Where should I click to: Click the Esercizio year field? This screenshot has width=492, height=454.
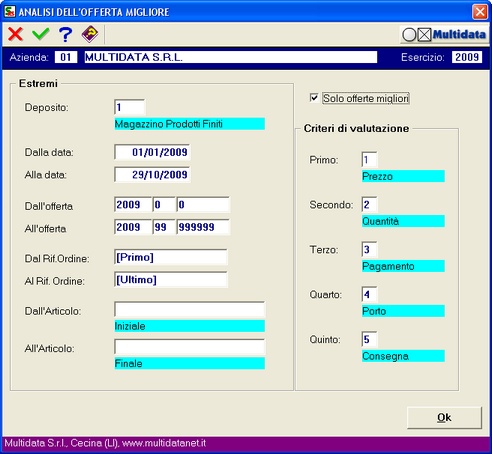pyautogui.click(x=467, y=57)
